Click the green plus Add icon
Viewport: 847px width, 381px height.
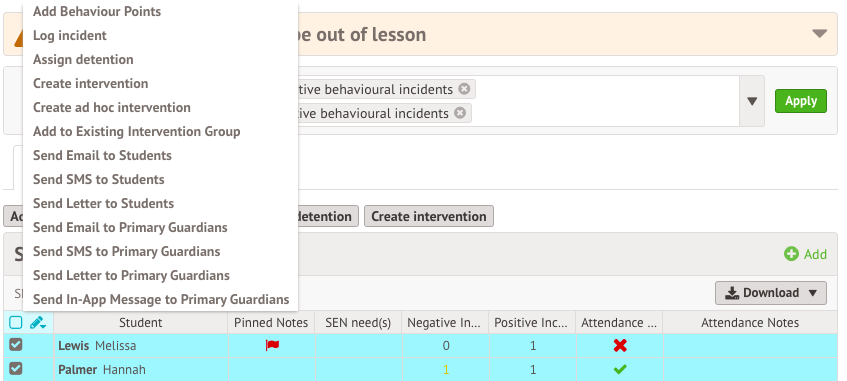point(791,254)
